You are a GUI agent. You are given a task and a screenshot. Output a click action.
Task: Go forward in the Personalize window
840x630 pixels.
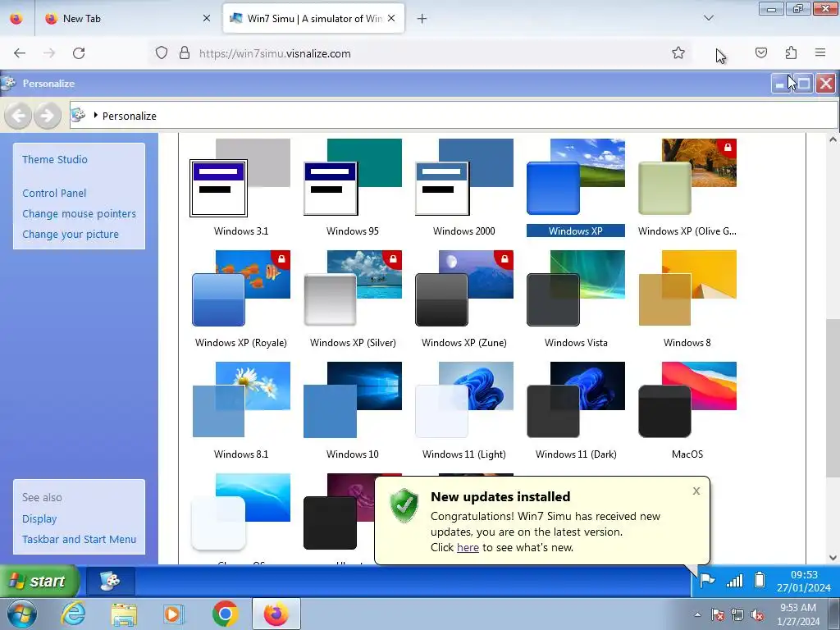(x=47, y=115)
